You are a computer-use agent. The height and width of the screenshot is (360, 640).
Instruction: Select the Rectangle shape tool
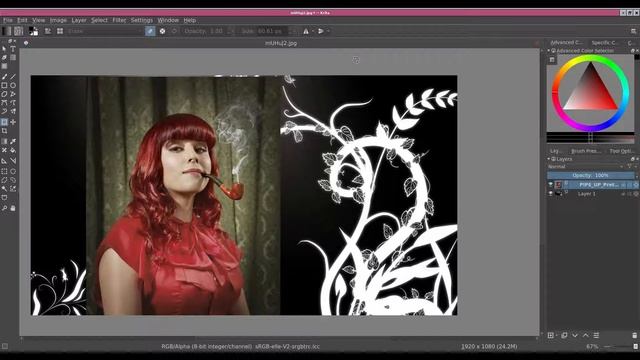click(x=4, y=85)
